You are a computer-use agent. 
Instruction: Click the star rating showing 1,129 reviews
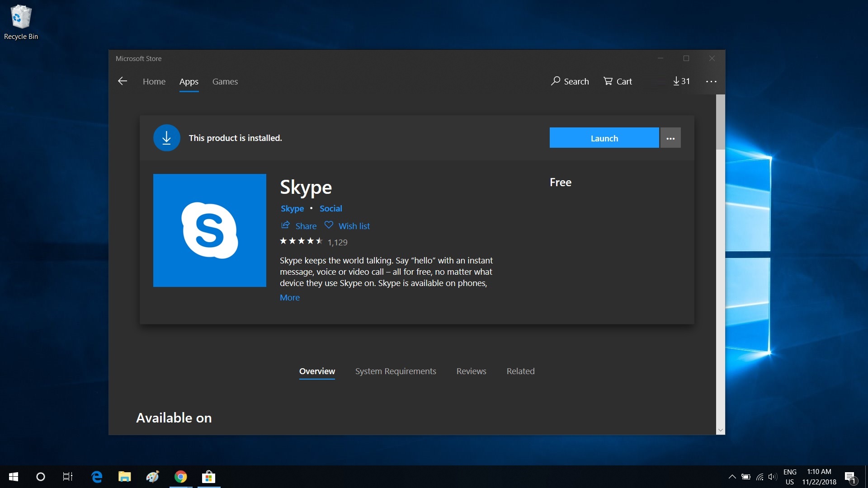314,242
